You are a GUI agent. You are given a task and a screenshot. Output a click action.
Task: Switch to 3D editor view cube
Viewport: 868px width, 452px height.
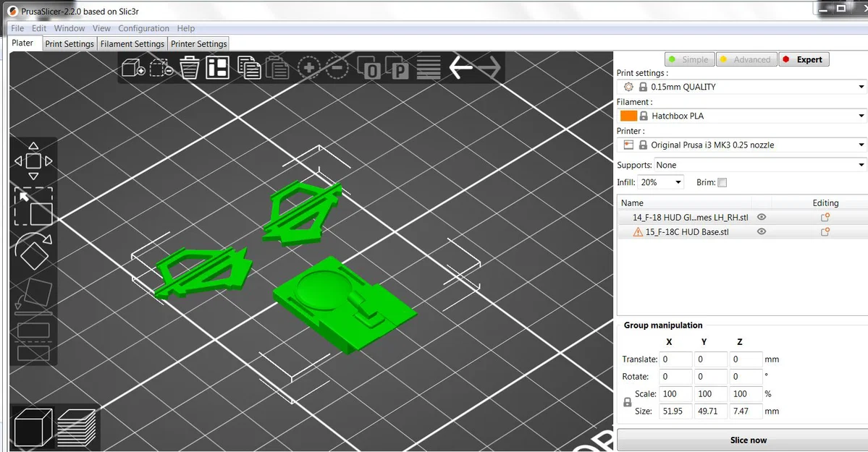(x=33, y=427)
